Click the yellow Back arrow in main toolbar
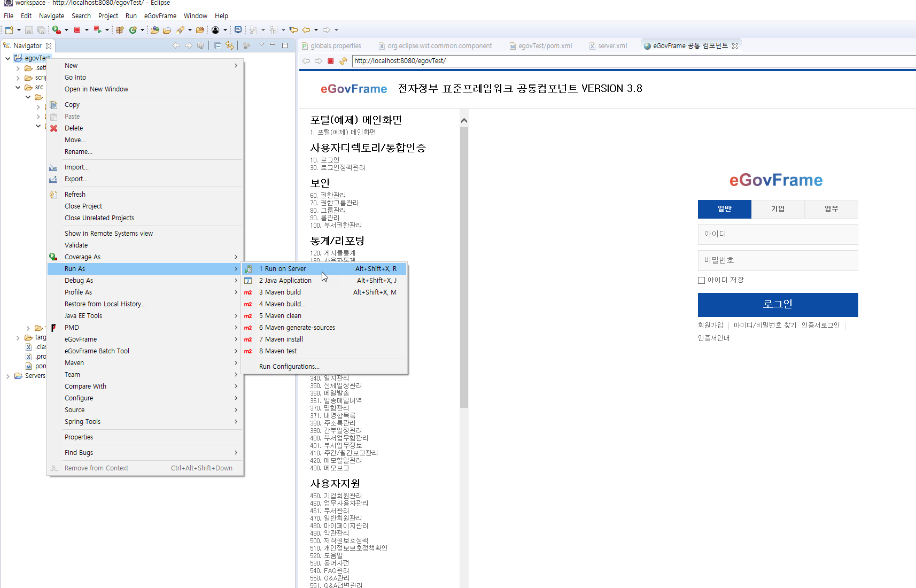The image size is (916, 588). (x=306, y=30)
